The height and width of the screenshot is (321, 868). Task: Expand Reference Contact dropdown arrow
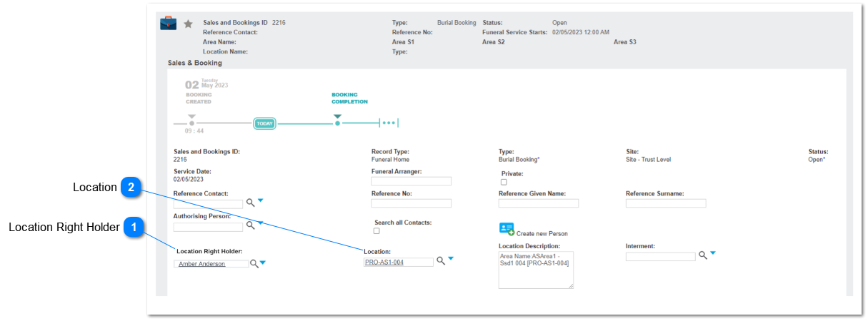tap(261, 201)
